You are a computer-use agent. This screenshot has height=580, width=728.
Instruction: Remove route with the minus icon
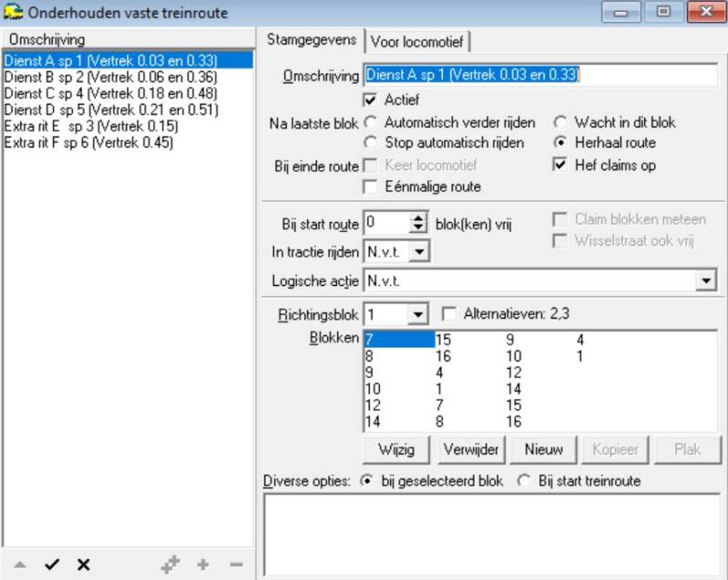point(236,565)
